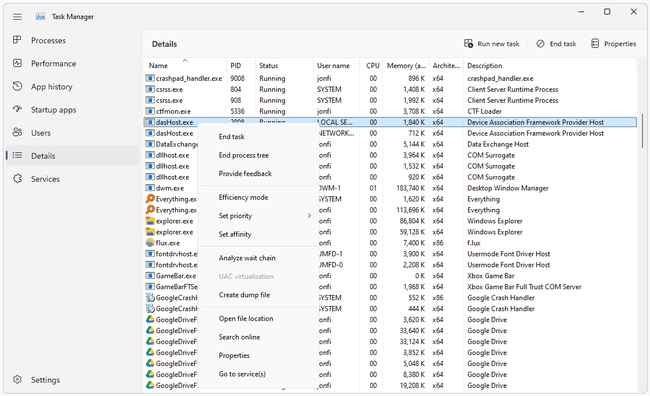Viewport: 650px width, 396px height.
Task: Sort by the User name column header
Action: (336, 65)
